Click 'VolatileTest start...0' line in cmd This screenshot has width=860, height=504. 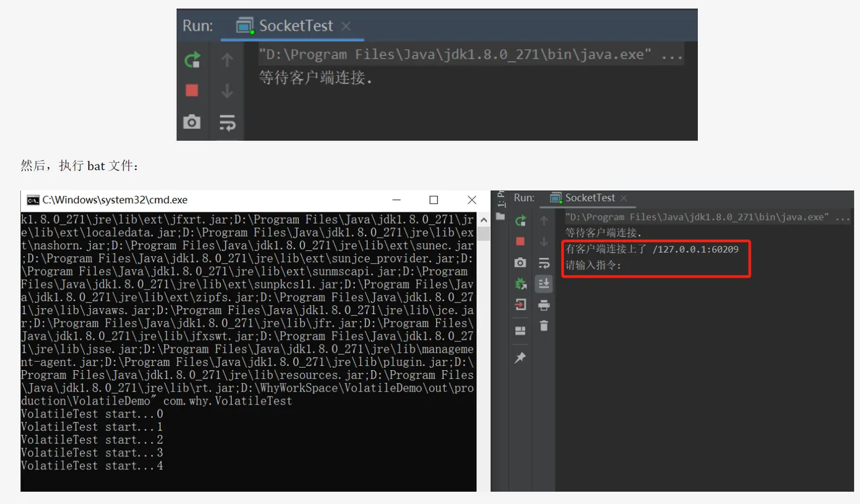(x=92, y=414)
